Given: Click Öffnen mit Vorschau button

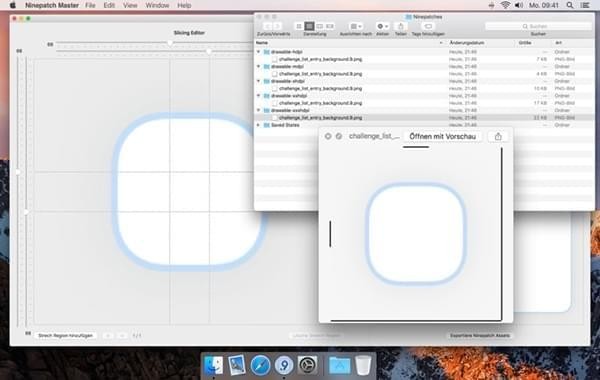Looking at the screenshot, I should pos(442,136).
